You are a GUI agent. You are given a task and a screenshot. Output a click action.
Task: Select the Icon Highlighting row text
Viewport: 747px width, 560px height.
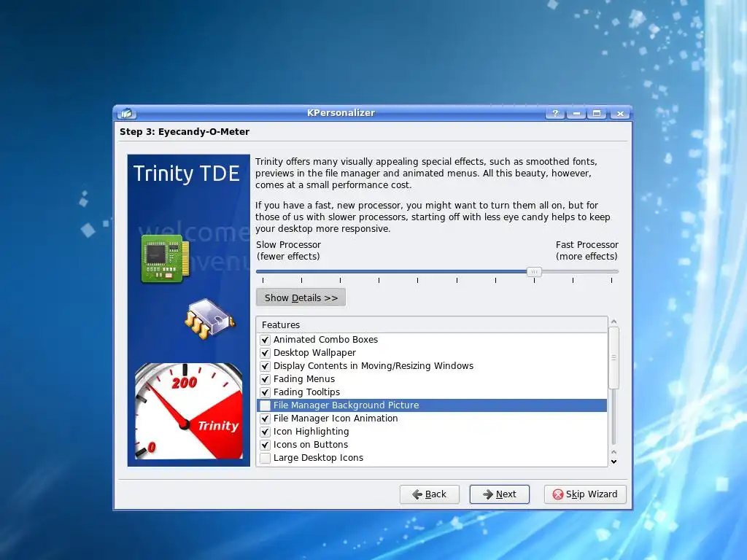311,432
